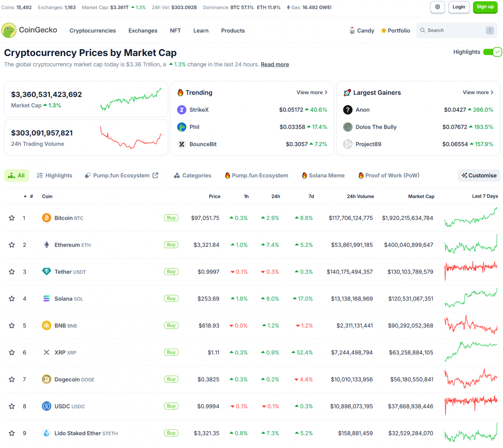The image size is (503, 448).
Task: Favorite Bitcoin with its star
Action: pyautogui.click(x=12, y=218)
